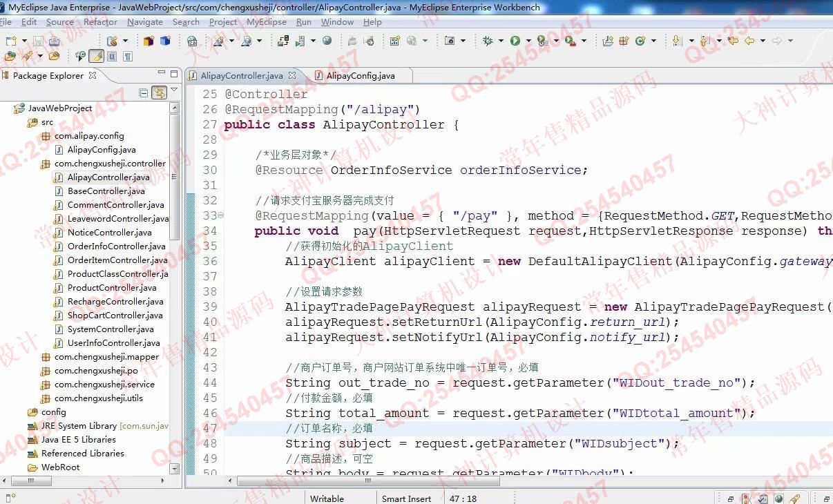Start Debug with the bug icon

coord(488,41)
